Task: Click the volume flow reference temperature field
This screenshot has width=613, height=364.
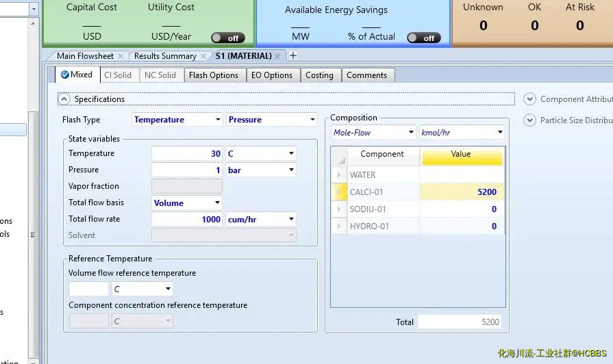Action: click(x=89, y=289)
